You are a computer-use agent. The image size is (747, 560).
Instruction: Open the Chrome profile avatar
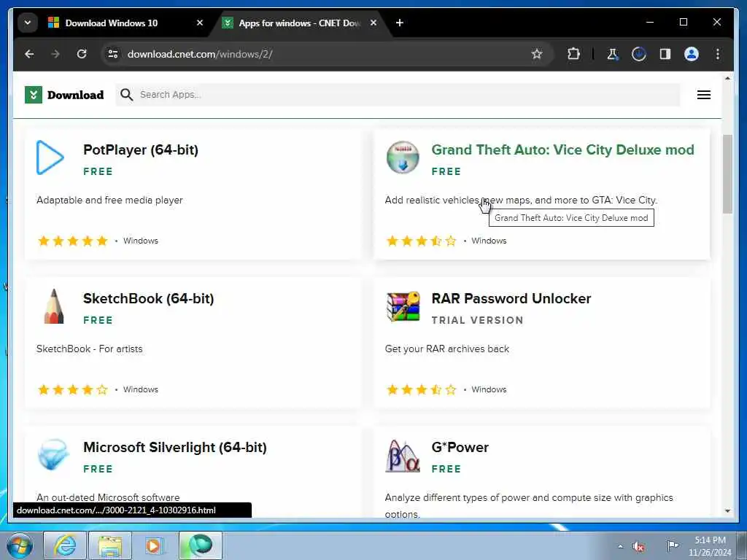coord(692,54)
